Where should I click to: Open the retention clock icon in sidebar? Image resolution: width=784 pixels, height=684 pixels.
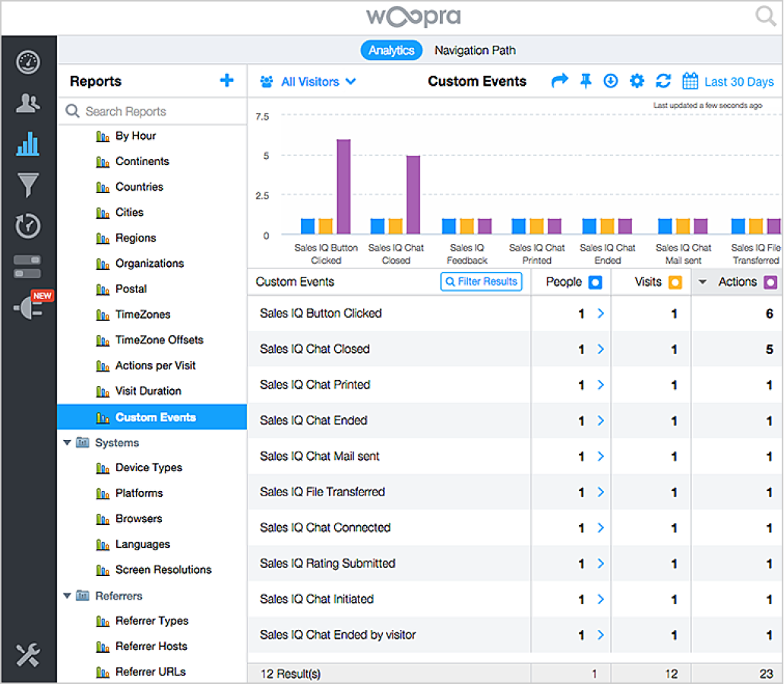click(x=28, y=226)
